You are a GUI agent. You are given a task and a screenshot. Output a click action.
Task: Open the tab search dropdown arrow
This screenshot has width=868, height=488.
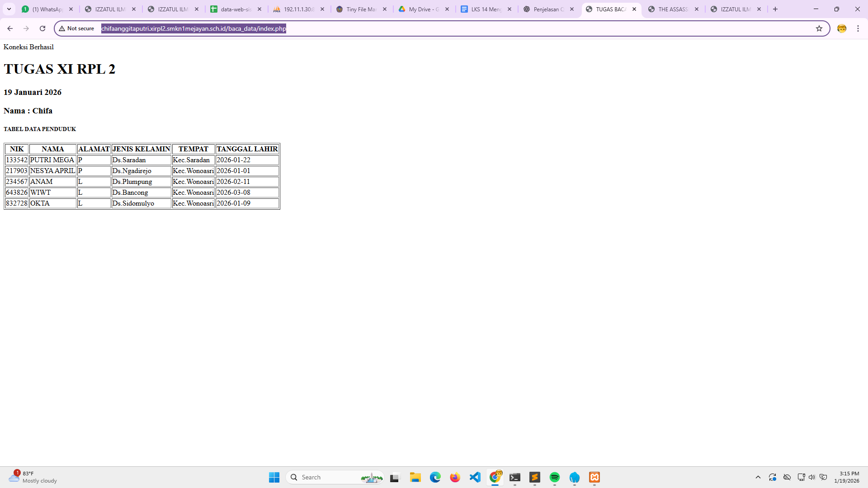(9, 9)
